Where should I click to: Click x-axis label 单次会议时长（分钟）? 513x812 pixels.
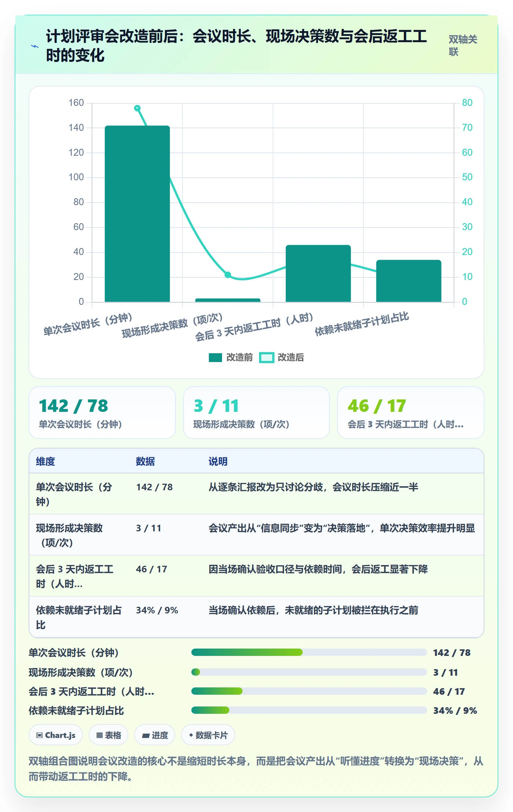[88, 325]
